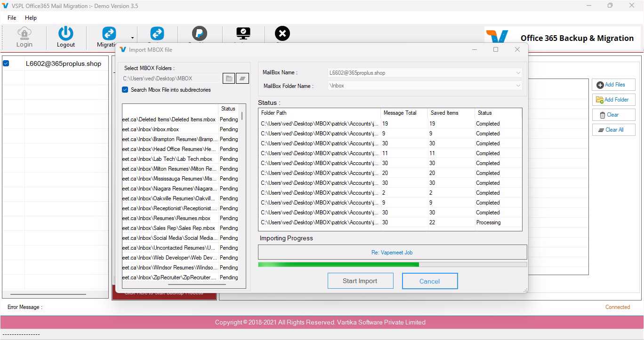
Task: Click the message total value 19
Action: [385, 124]
